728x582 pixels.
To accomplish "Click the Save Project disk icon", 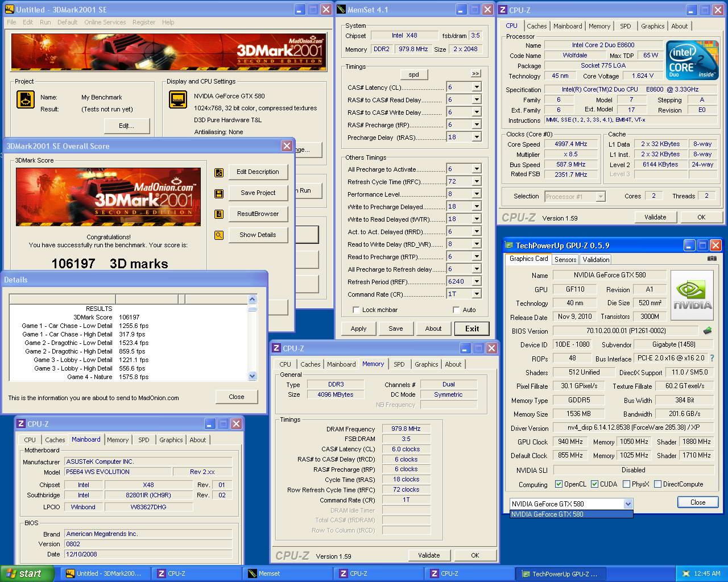I will [x=219, y=193].
